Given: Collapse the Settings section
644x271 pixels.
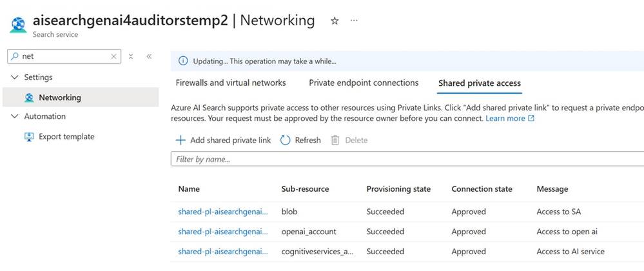Looking at the screenshot, I should click(15, 77).
